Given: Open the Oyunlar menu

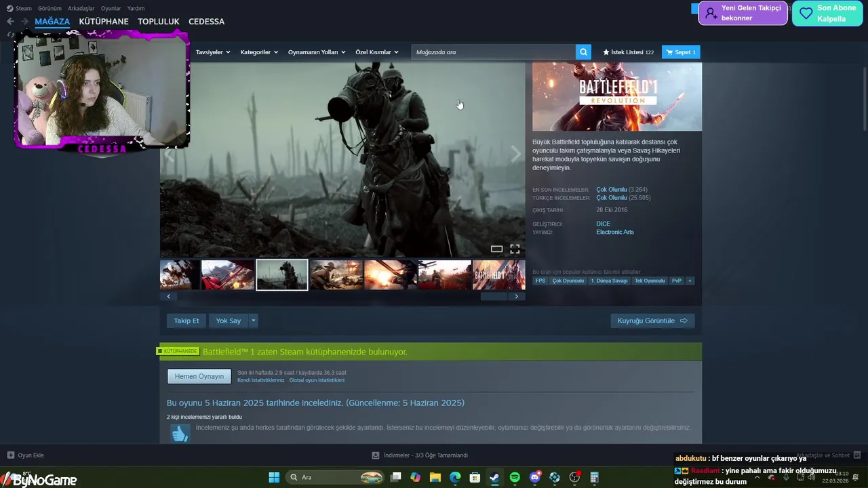Looking at the screenshot, I should (x=111, y=8).
